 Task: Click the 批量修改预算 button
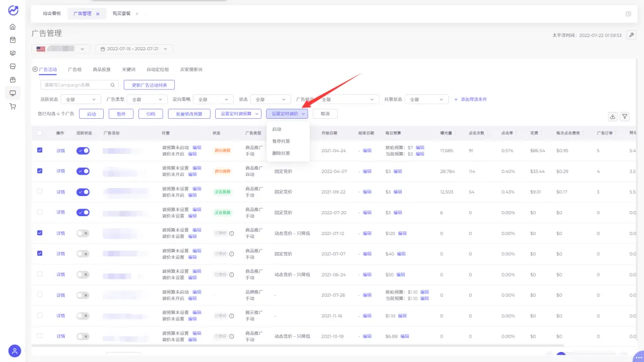(x=189, y=114)
